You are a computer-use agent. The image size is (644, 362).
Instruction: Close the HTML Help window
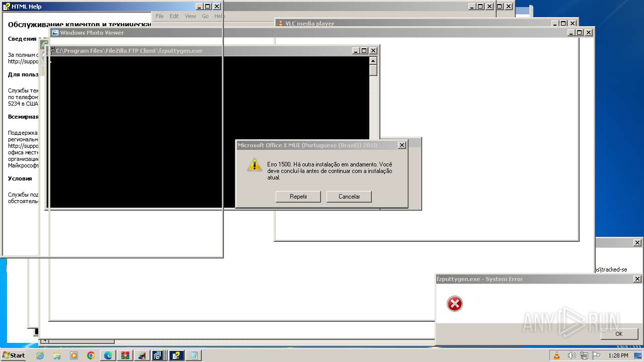216,7
